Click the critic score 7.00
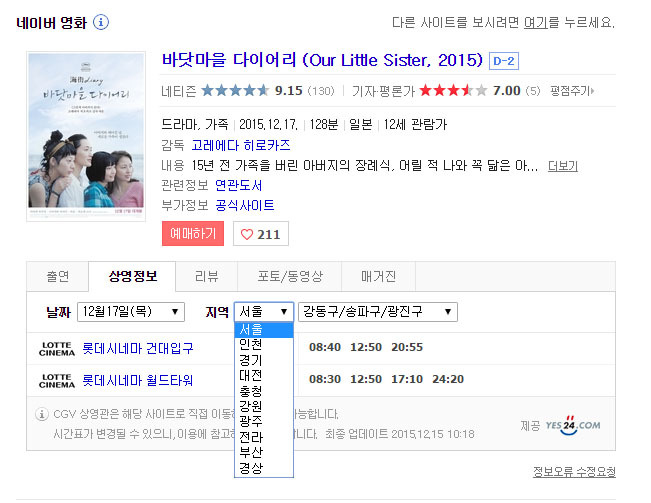651x503 pixels. pyautogui.click(x=507, y=90)
